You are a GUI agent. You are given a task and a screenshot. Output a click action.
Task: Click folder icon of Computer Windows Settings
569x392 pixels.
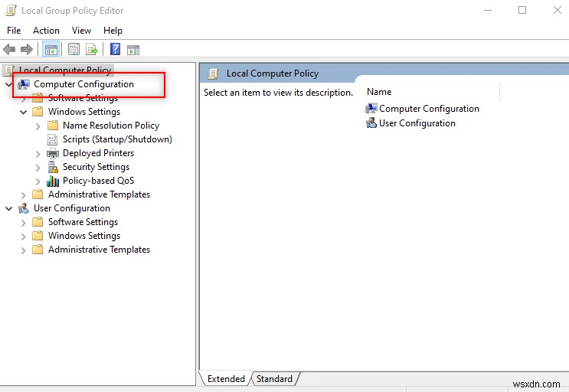coord(38,112)
